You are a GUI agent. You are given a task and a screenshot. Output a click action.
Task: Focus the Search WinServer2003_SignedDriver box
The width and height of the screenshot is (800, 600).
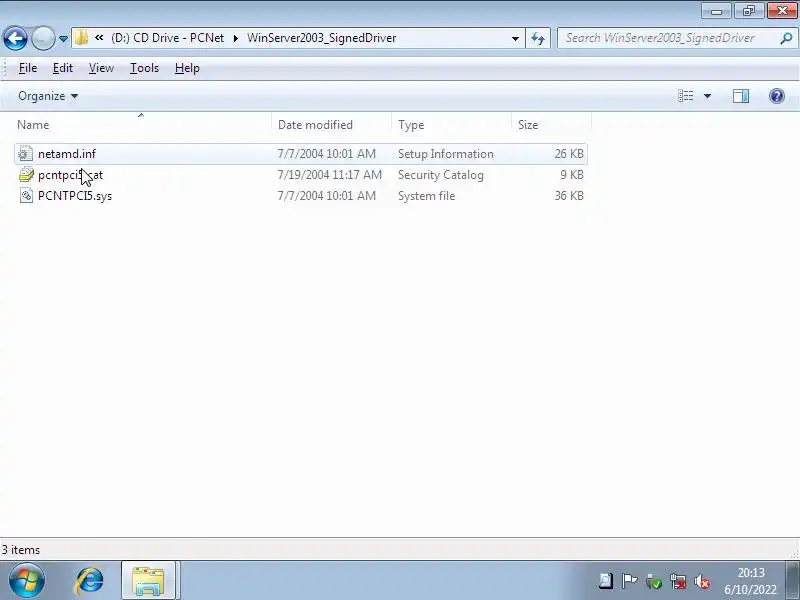click(x=667, y=38)
